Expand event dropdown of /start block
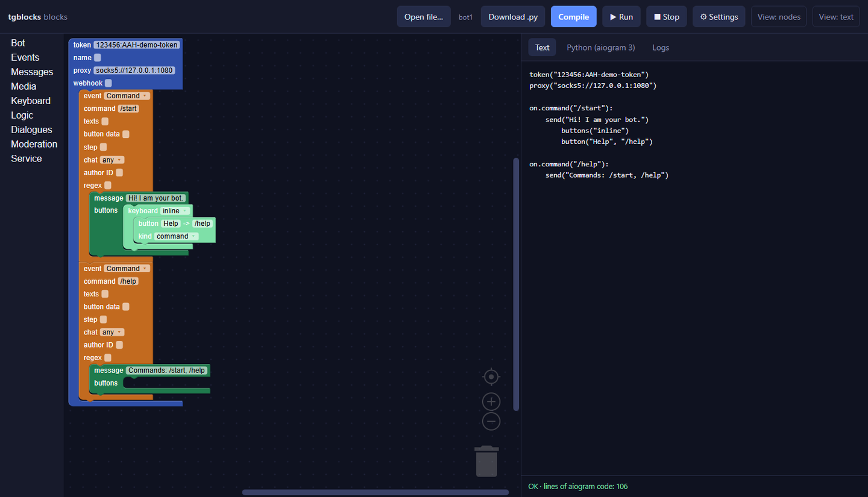868x497 pixels. click(127, 96)
